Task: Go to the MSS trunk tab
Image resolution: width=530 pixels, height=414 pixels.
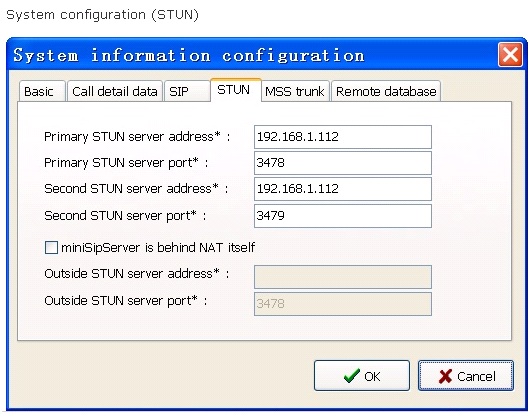Action: pyautogui.click(x=295, y=91)
